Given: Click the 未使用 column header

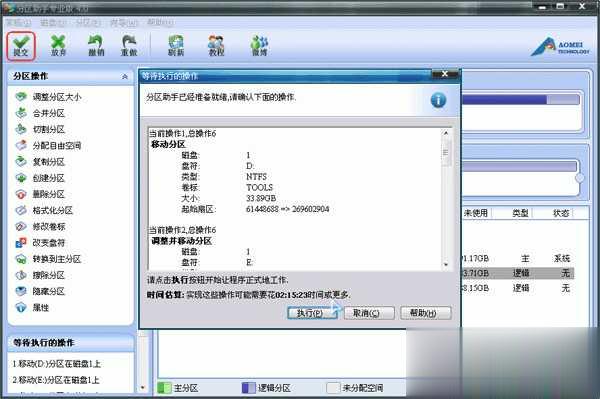Looking at the screenshot, I should (476, 213).
